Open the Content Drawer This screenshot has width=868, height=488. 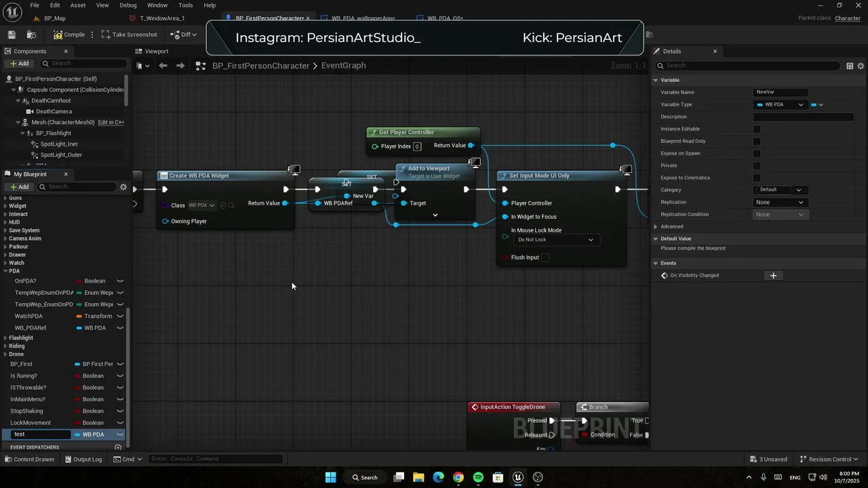[30, 459]
